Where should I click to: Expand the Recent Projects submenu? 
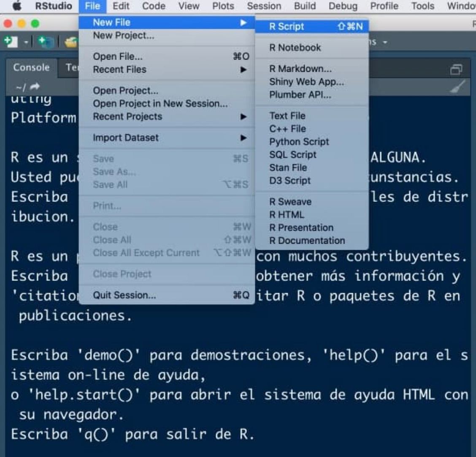coord(243,117)
